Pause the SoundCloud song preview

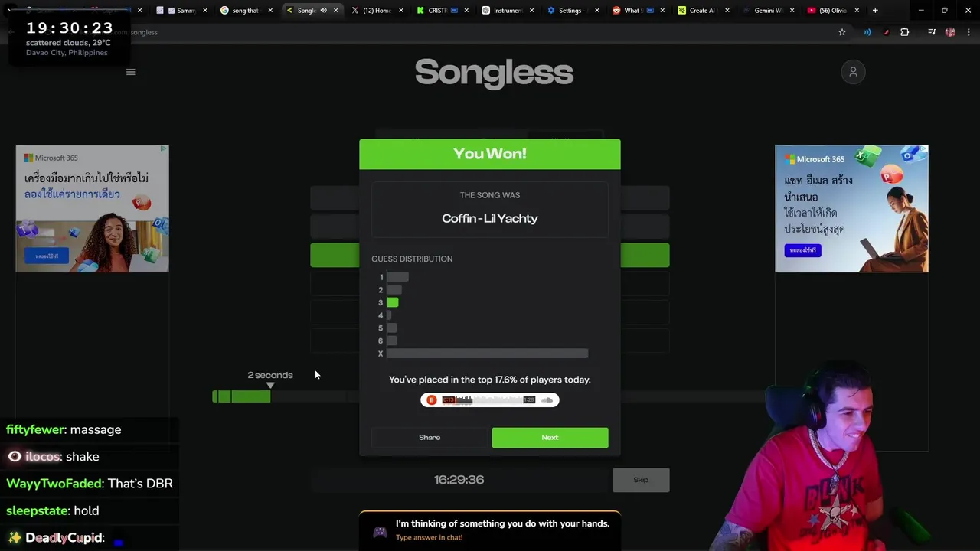pyautogui.click(x=432, y=399)
